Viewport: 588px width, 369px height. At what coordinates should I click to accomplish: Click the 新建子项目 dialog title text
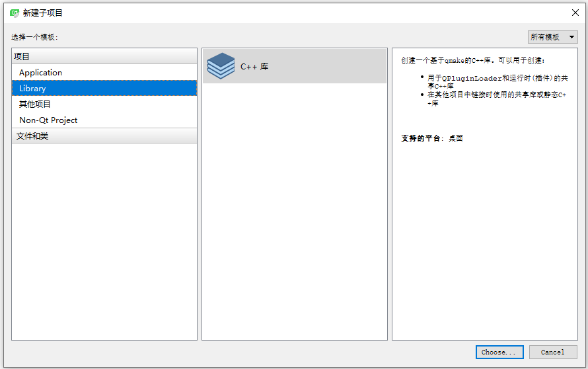42,13
